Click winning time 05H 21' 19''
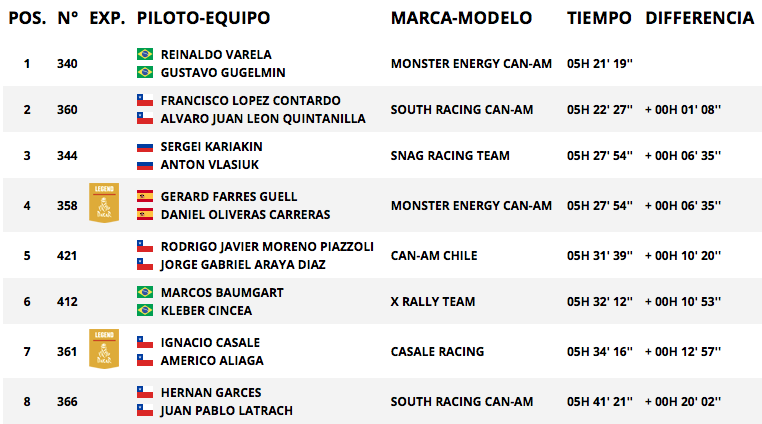Viewport: 762px width, 424px height. click(600, 63)
